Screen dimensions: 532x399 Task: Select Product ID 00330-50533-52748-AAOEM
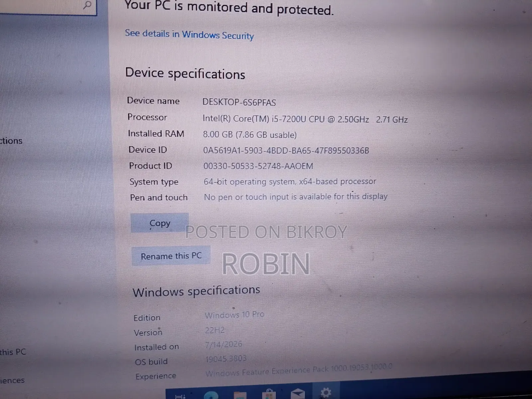[258, 166]
